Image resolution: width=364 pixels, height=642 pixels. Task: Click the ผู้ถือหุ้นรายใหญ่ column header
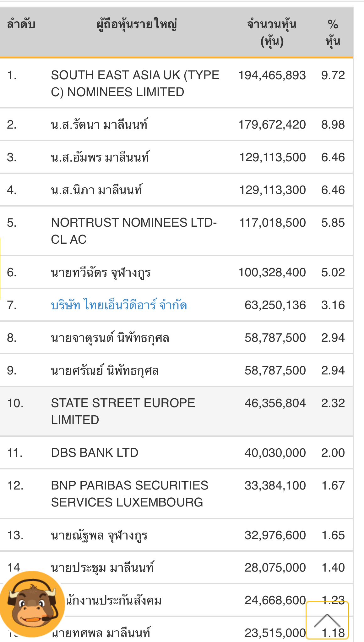[x=137, y=25]
